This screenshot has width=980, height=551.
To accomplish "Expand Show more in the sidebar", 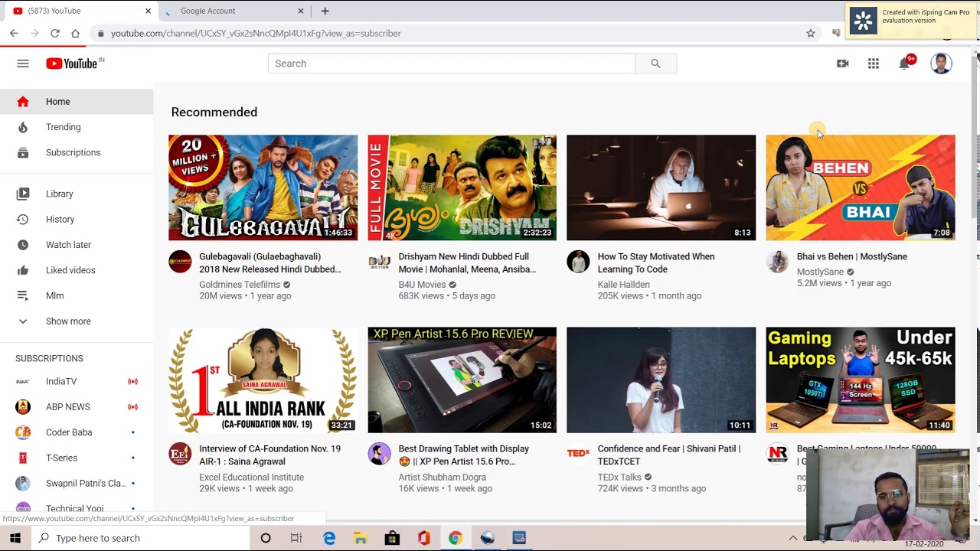I will (77, 321).
